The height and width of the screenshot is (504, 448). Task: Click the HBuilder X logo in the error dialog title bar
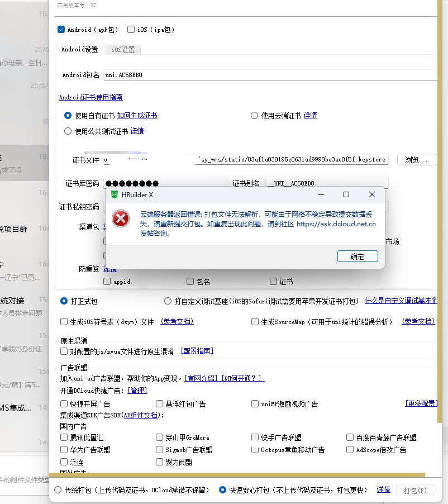coord(114,194)
